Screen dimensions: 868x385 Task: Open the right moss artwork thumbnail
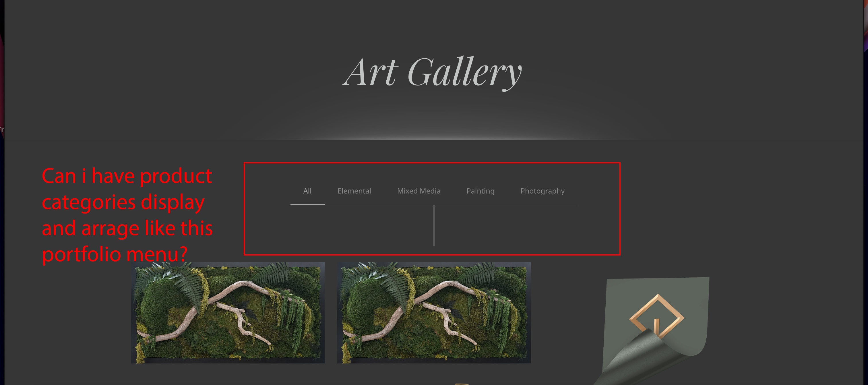pos(434,313)
